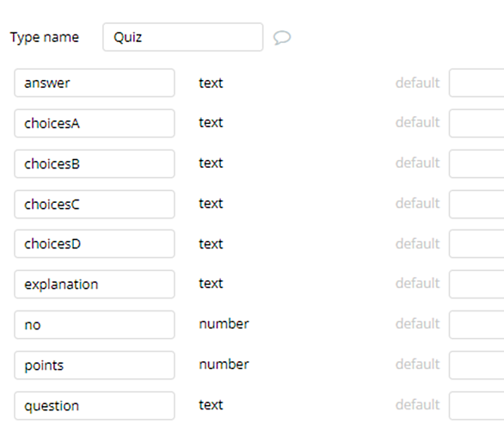Select the choicesB field name box

point(95,164)
